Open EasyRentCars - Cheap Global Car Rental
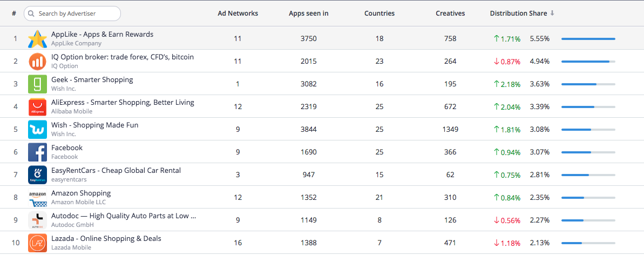 click(116, 170)
